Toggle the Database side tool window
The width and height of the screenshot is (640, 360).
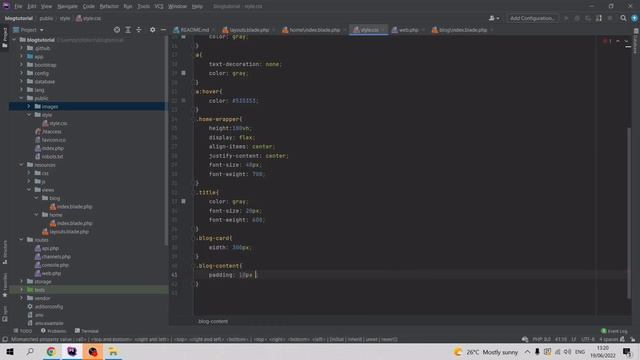pos(636,40)
